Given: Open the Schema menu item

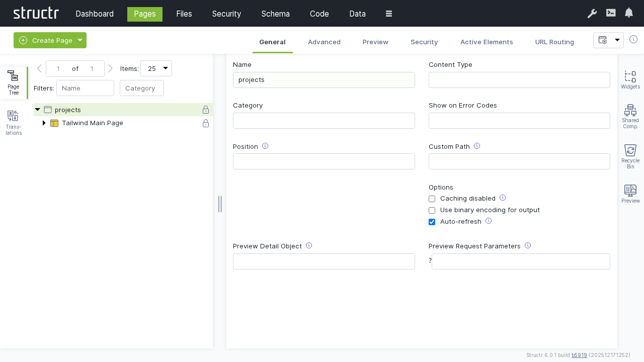Looking at the screenshot, I should tap(275, 14).
